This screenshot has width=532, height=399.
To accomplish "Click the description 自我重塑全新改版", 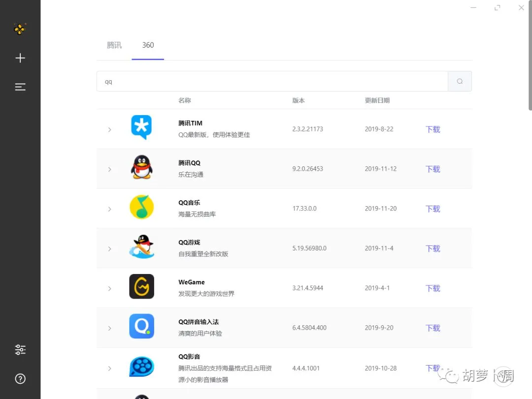I will pos(203,254).
